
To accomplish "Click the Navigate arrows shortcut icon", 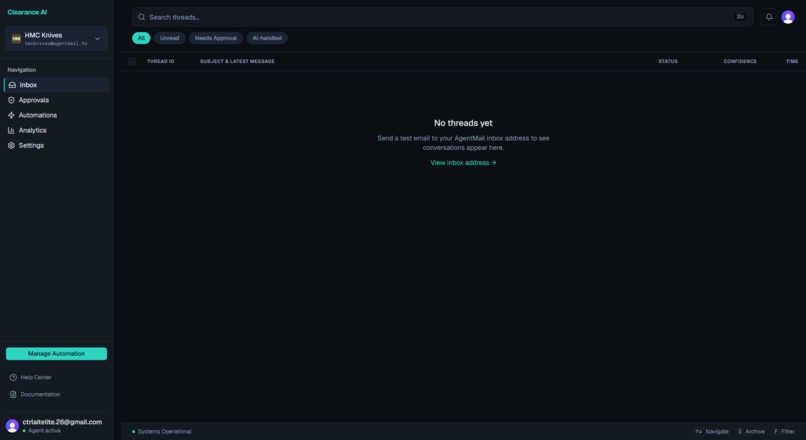I will (699, 431).
